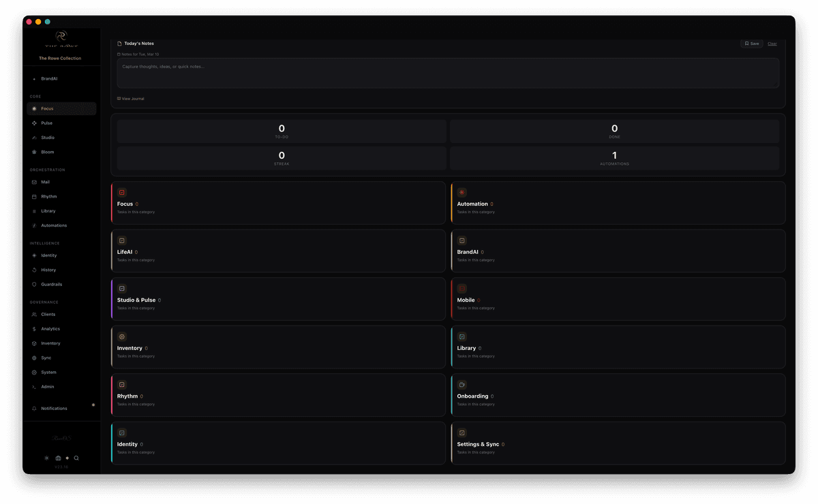Expand the Settings & Sync category card
The image size is (818, 504).
[618, 442]
